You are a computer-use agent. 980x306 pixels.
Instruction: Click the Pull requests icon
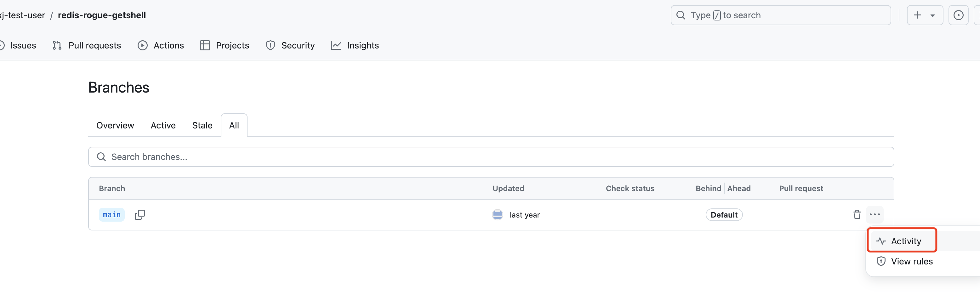point(57,46)
